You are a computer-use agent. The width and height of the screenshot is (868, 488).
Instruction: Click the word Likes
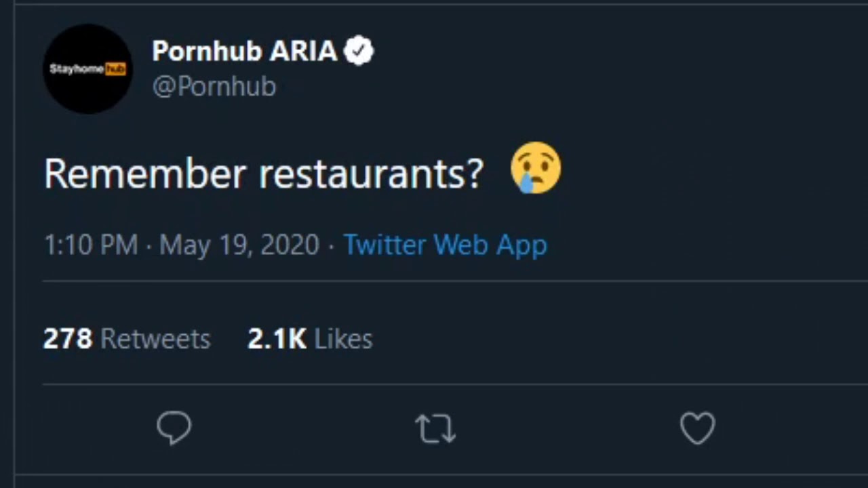(343, 339)
